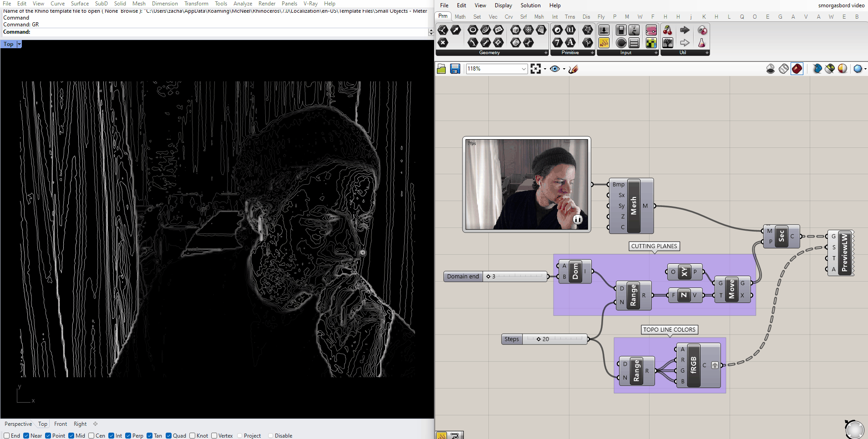Select the Circle geometry parameter icon

pos(472,30)
